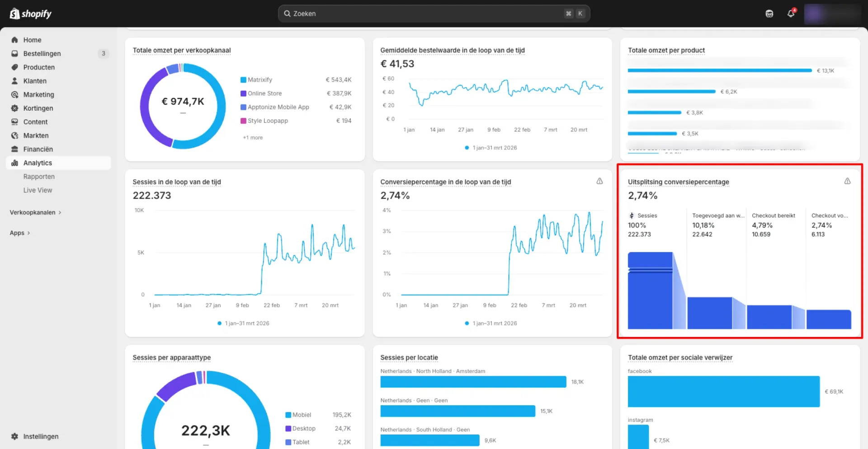Open Live View under Analytics

[38, 190]
